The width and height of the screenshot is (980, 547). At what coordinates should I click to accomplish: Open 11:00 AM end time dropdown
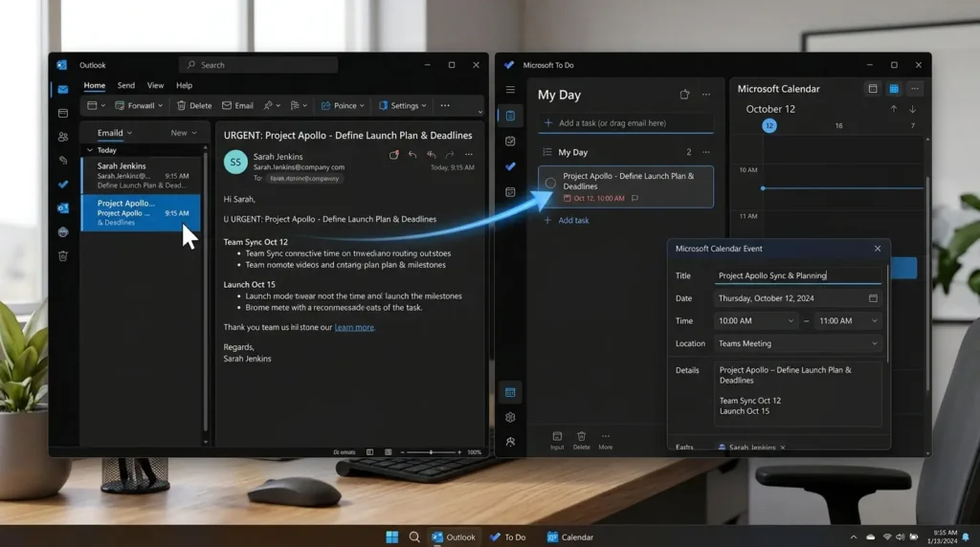point(848,321)
